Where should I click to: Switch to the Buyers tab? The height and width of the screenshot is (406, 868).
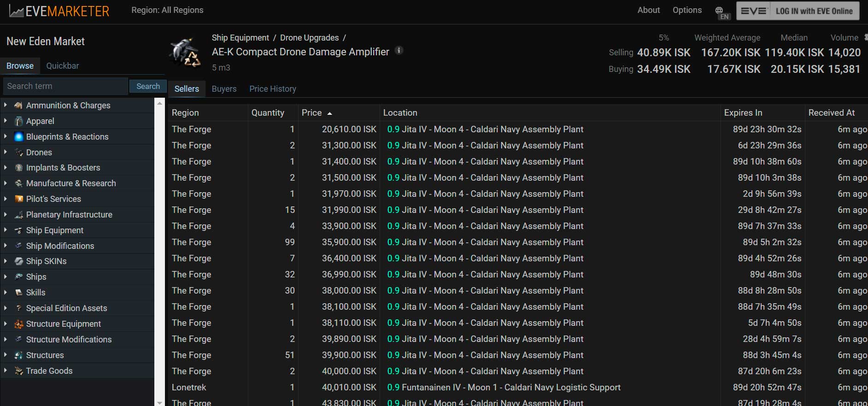point(224,89)
